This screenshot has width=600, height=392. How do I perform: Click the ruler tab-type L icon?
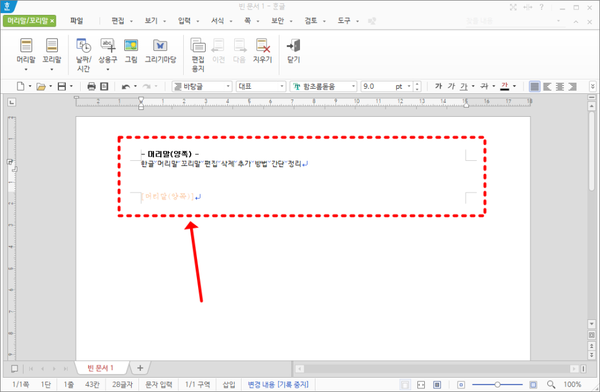12,102
